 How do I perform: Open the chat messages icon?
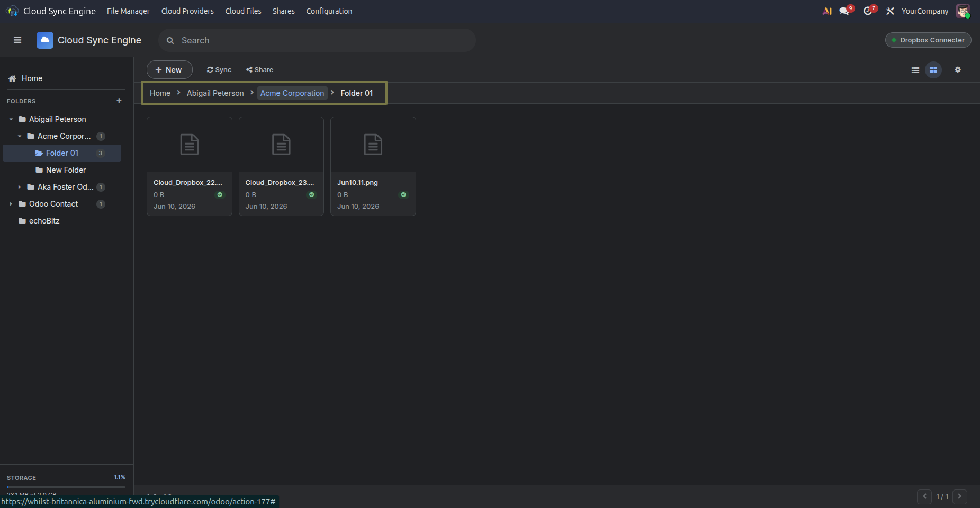coord(845,11)
